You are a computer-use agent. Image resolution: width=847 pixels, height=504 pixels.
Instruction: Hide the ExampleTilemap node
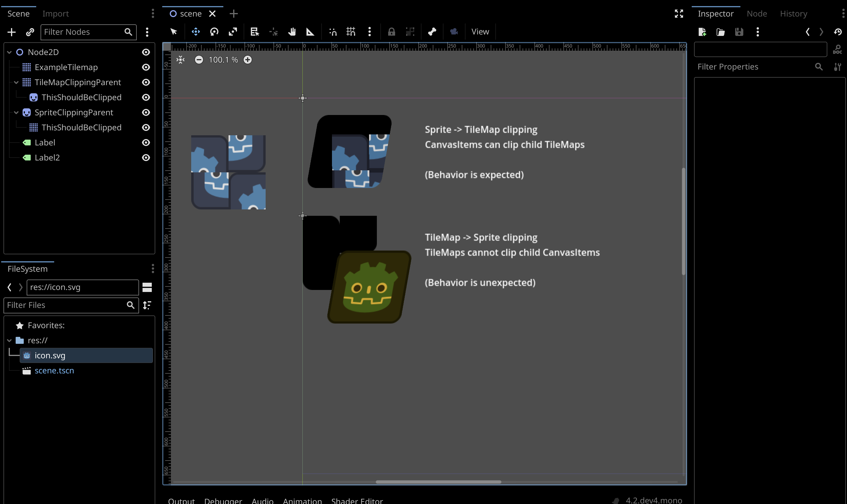(x=146, y=67)
